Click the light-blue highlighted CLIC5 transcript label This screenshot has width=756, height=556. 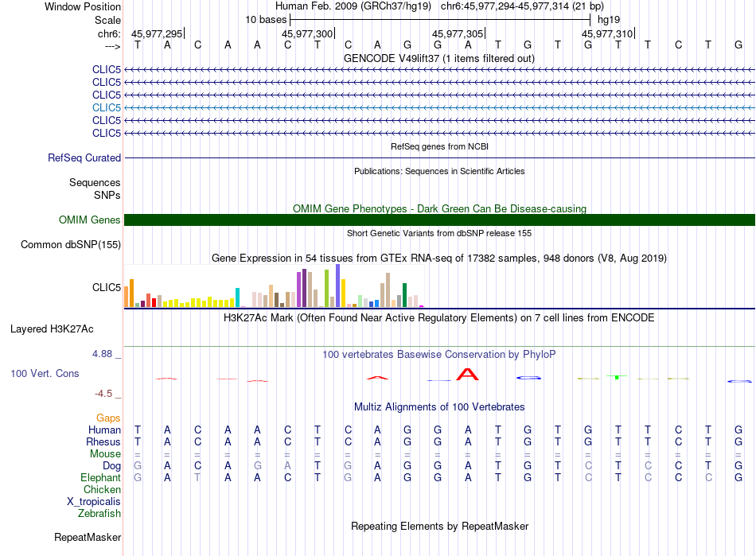[x=106, y=107]
